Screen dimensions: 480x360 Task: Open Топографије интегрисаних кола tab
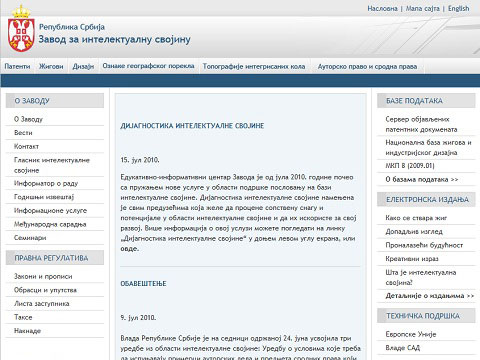click(254, 66)
